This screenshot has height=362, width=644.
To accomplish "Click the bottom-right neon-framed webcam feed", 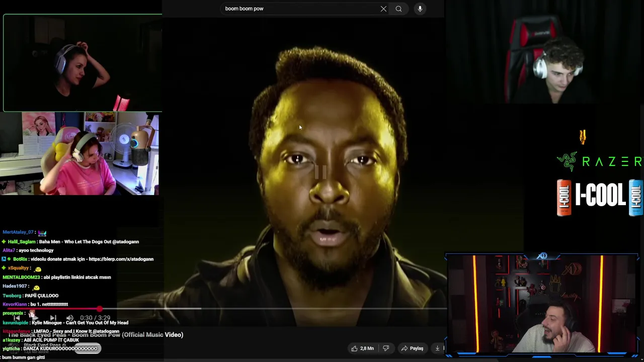I will coord(542,305).
